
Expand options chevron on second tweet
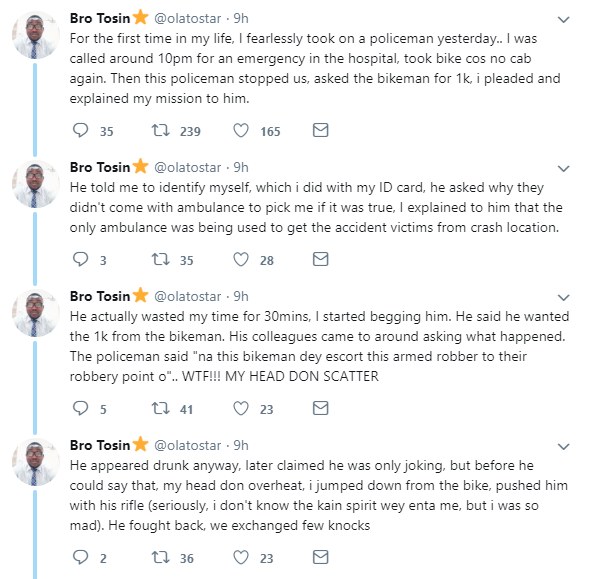pyautogui.click(x=563, y=167)
